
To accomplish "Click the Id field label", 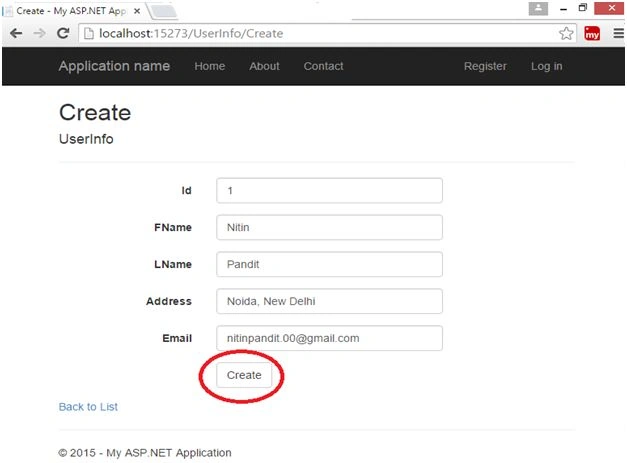I will 186,191.
